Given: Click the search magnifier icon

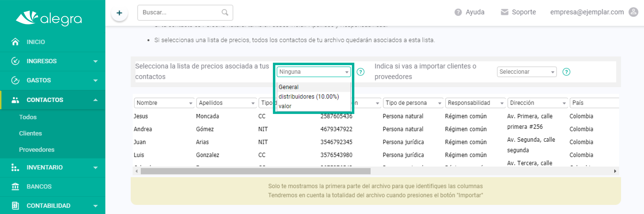Looking at the screenshot, I should [x=225, y=12].
